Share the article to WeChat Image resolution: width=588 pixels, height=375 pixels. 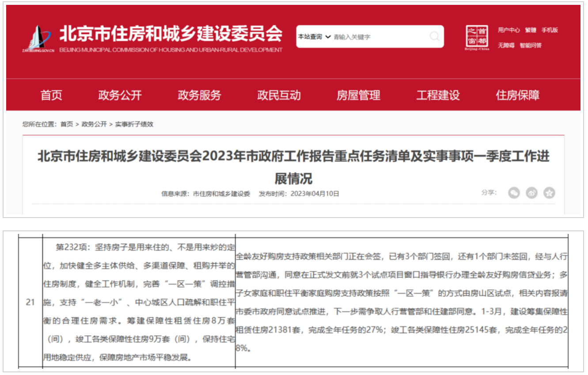514,193
